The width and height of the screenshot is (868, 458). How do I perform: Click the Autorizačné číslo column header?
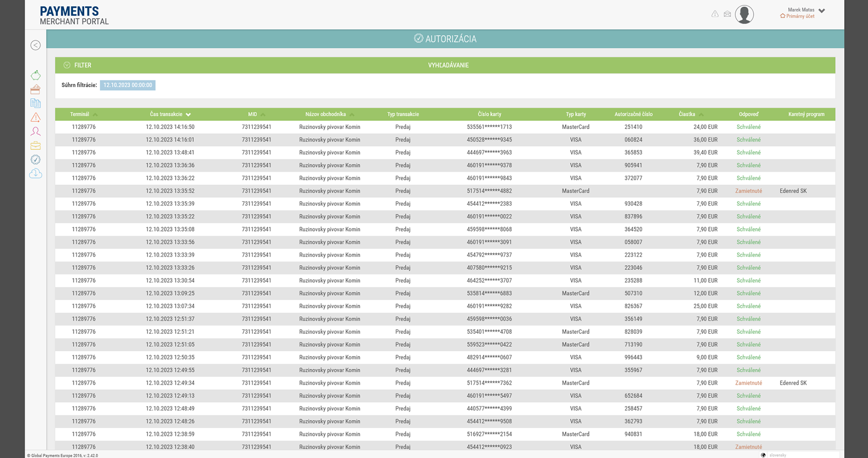coord(633,114)
